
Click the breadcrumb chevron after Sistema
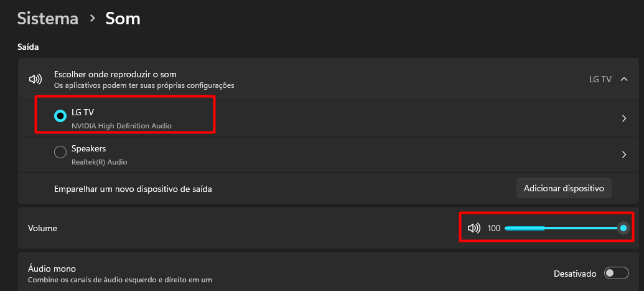[93, 19]
